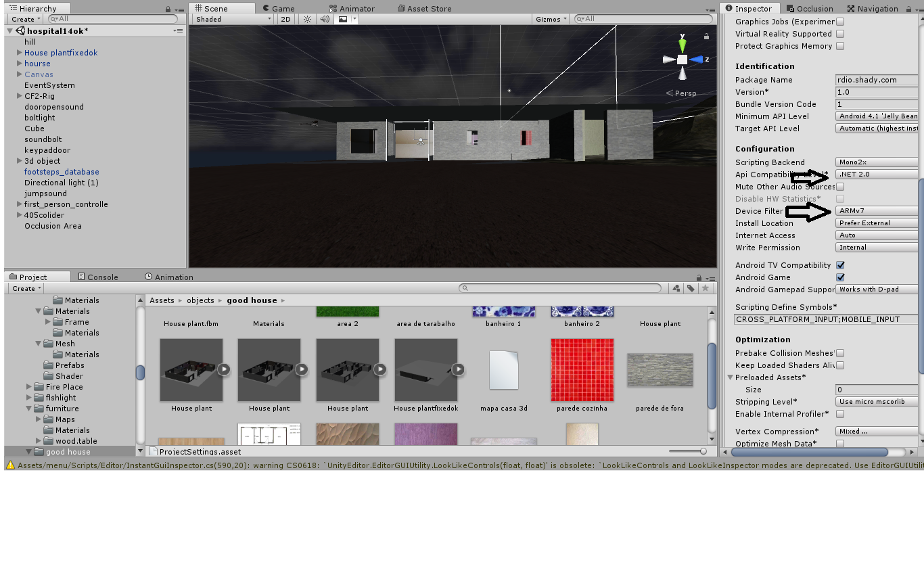This screenshot has width=924, height=577.
Task: Open the Shaded draw mode dropdown
Action: coord(232,19)
